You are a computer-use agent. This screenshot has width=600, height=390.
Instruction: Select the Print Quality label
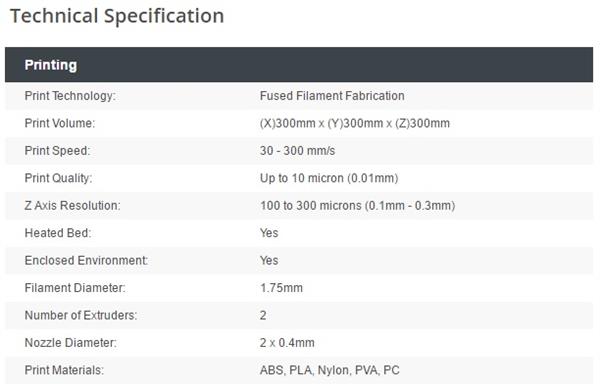(58, 178)
